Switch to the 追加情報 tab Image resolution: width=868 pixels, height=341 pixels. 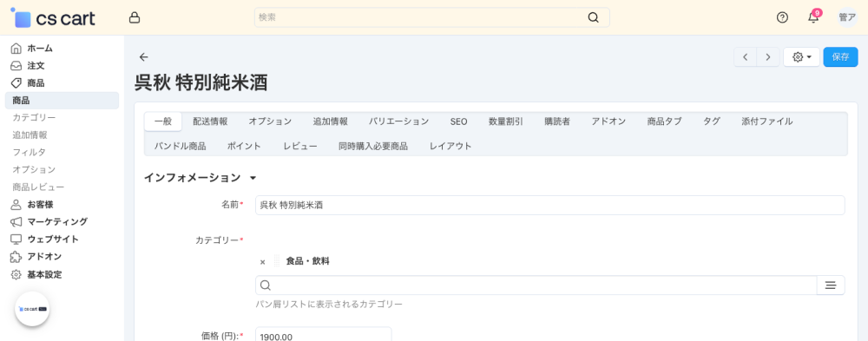pyautogui.click(x=331, y=121)
